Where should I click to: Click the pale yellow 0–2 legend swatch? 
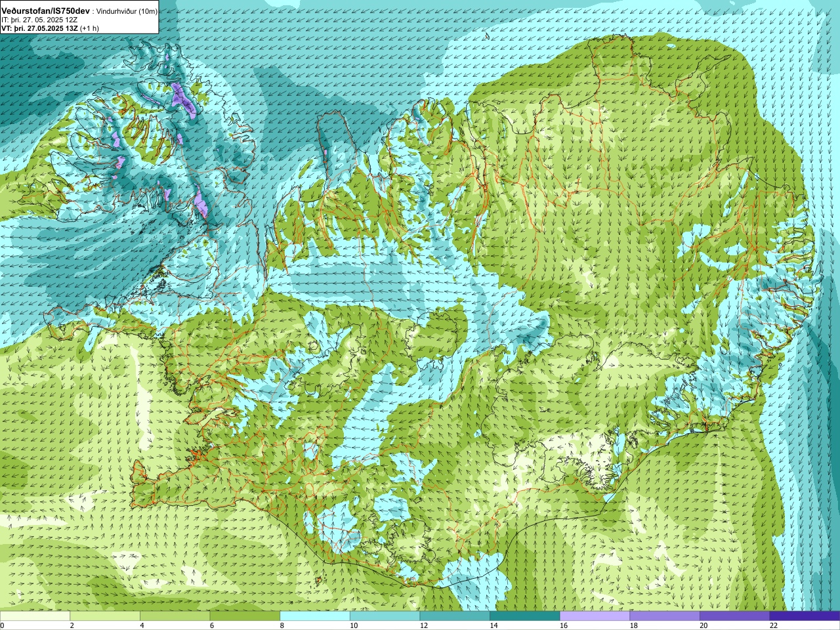[35, 616]
